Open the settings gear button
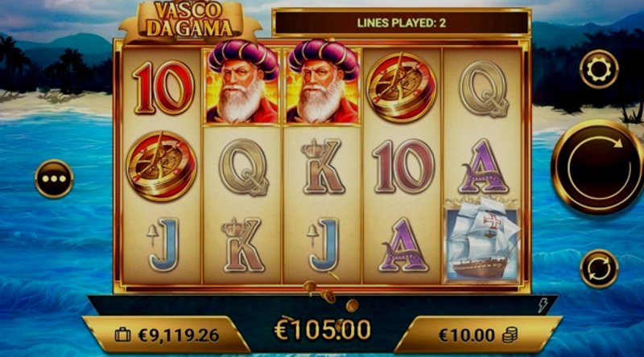The image size is (644, 357). tap(599, 69)
